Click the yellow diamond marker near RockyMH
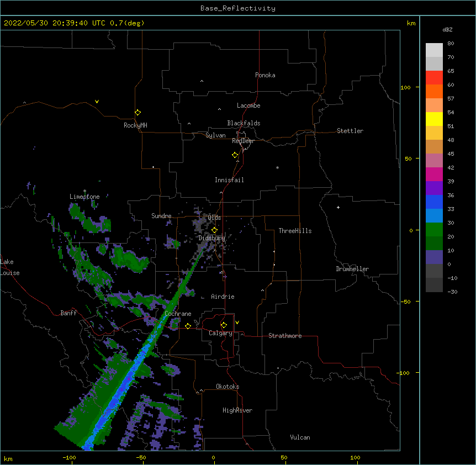 pyautogui.click(x=137, y=113)
